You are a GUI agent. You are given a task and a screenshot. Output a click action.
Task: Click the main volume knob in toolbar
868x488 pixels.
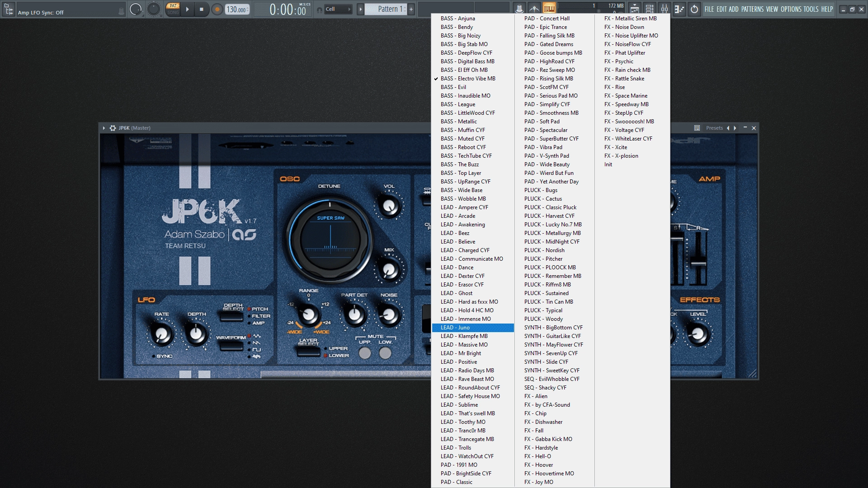click(136, 9)
